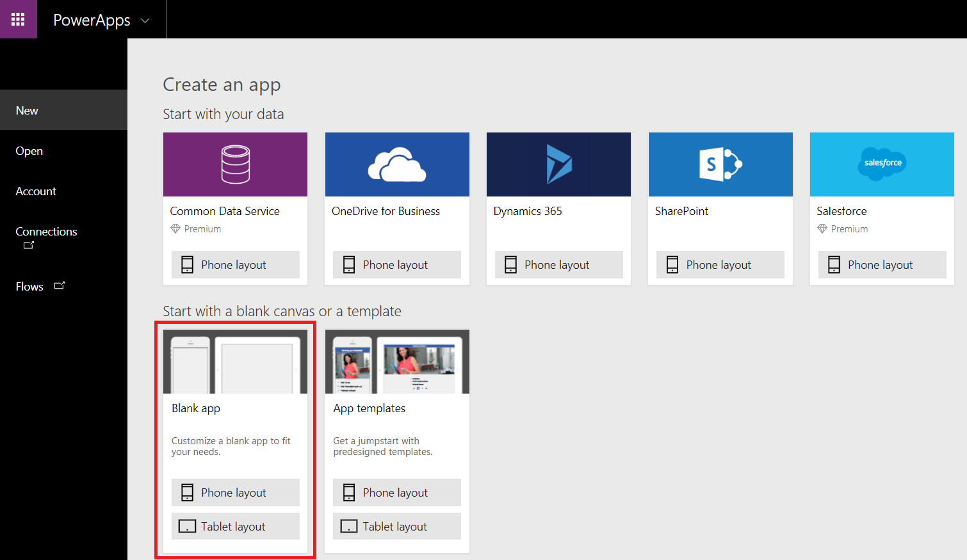Viewport: 967px width, 560px height.
Task: Create a Blank app with Phone layout
Action: [x=235, y=492]
